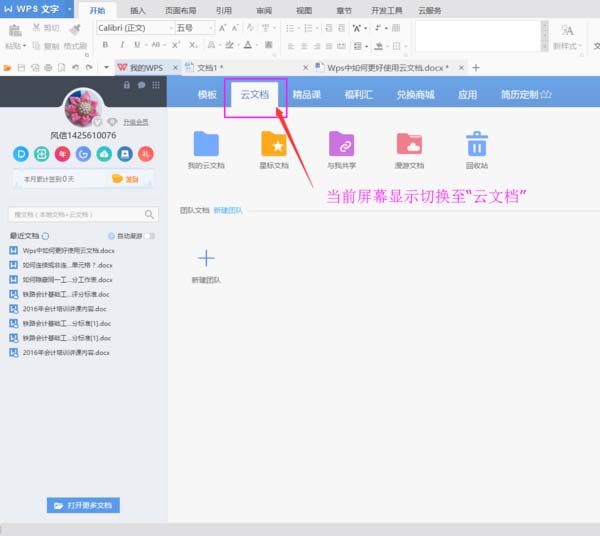The width and height of the screenshot is (600, 536).
Task: Click the Print icon in quick toolbar
Action: pos(48,68)
